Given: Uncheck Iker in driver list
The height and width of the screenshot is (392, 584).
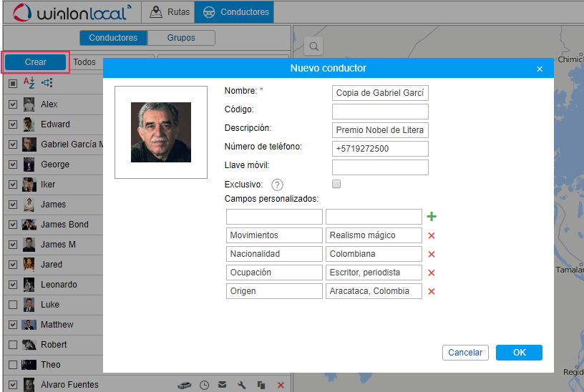Looking at the screenshot, I should tap(13, 185).
